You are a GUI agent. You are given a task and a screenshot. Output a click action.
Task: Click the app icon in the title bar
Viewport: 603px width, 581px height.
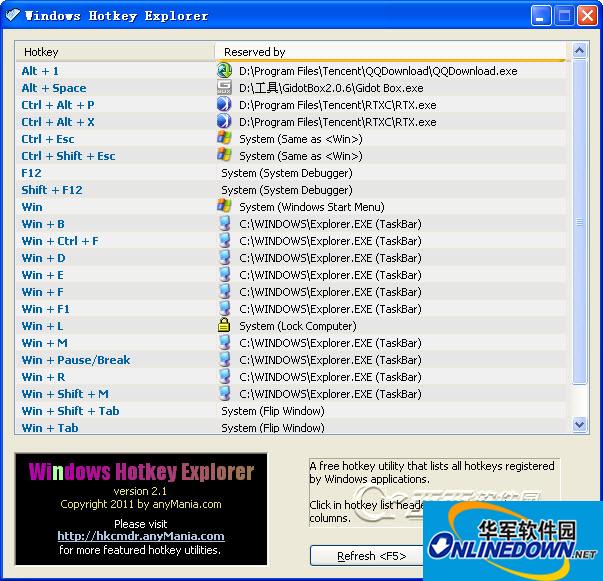13,15
